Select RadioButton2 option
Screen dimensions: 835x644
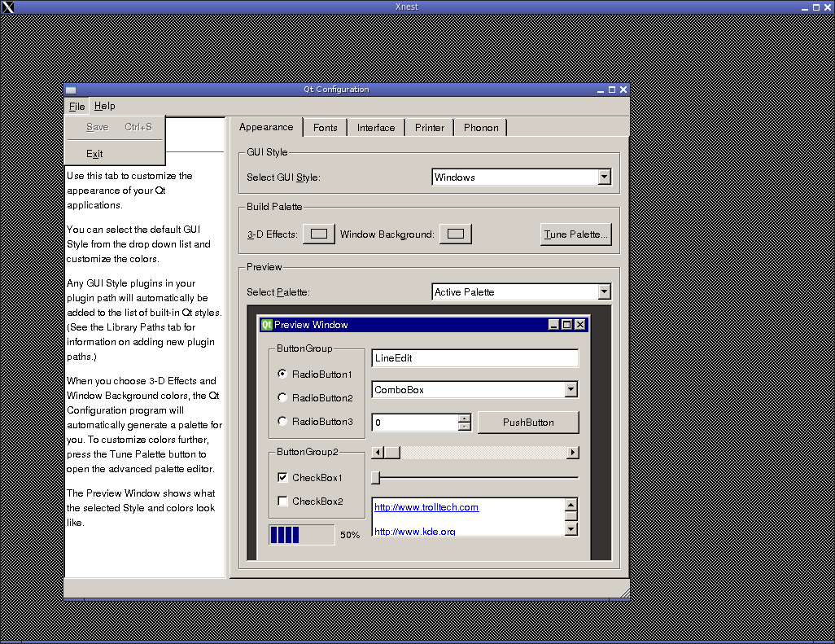coord(282,398)
